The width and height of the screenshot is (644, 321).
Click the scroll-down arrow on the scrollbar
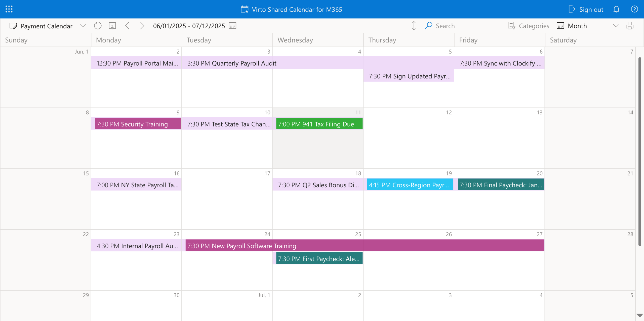pos(639,315)
